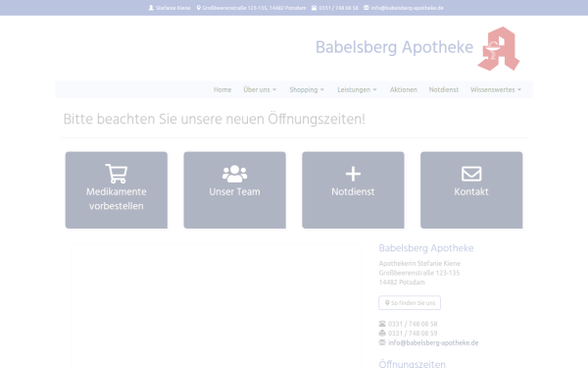Open the Notdienst item in navigation bar

[x=444, y=89]
